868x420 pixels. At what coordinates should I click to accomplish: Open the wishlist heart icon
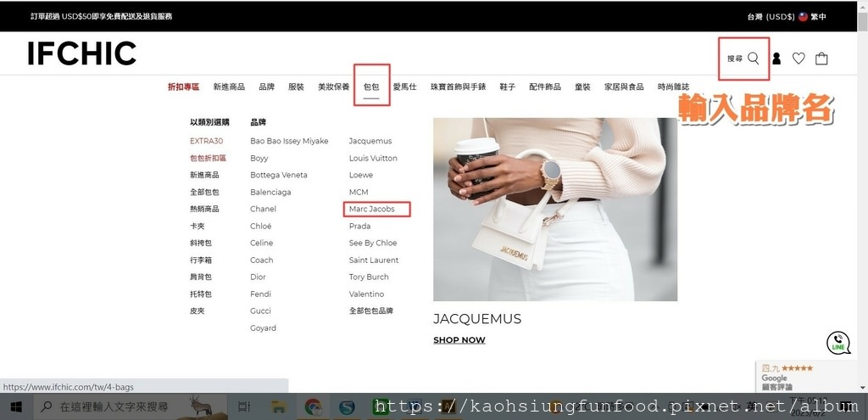(798, 59)
